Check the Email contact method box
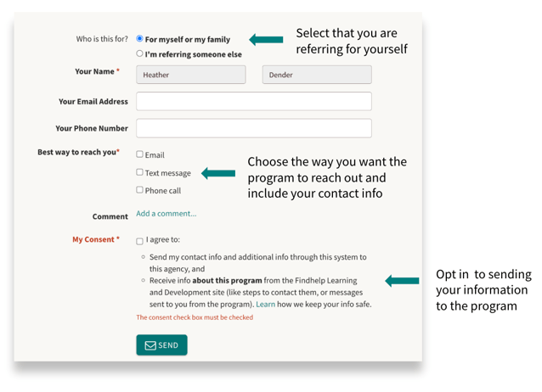Viewport: 542px width, 392px height. click(140, 154)
